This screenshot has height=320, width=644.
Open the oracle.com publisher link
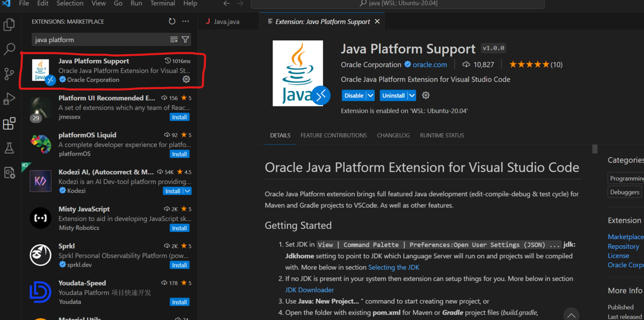pos(429,64)
